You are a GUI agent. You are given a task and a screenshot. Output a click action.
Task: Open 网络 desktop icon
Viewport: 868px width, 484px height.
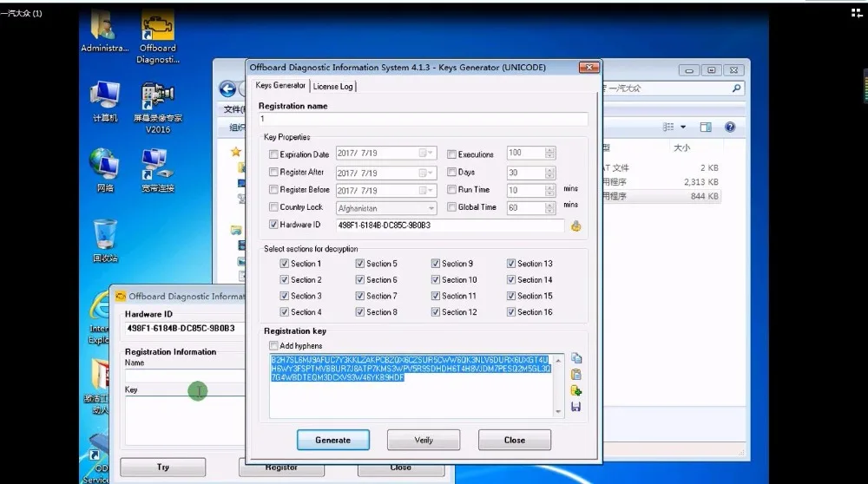click(105, 170)
